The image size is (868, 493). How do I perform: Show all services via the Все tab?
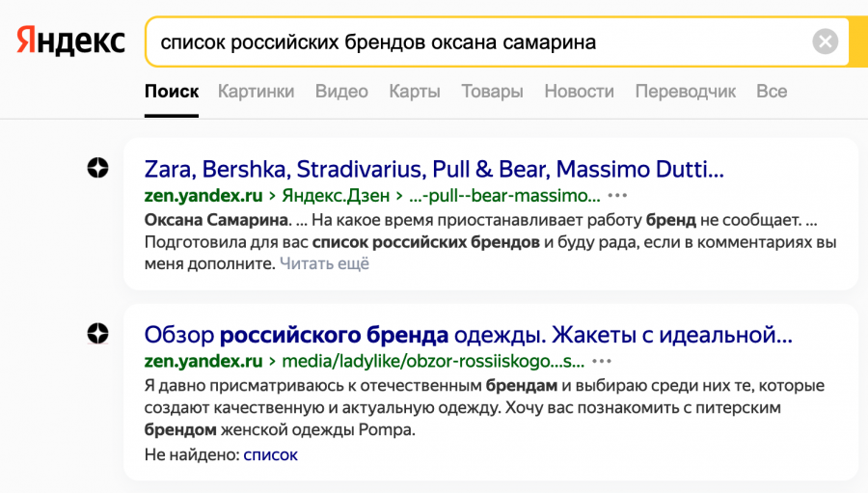(x=772, y=92)
